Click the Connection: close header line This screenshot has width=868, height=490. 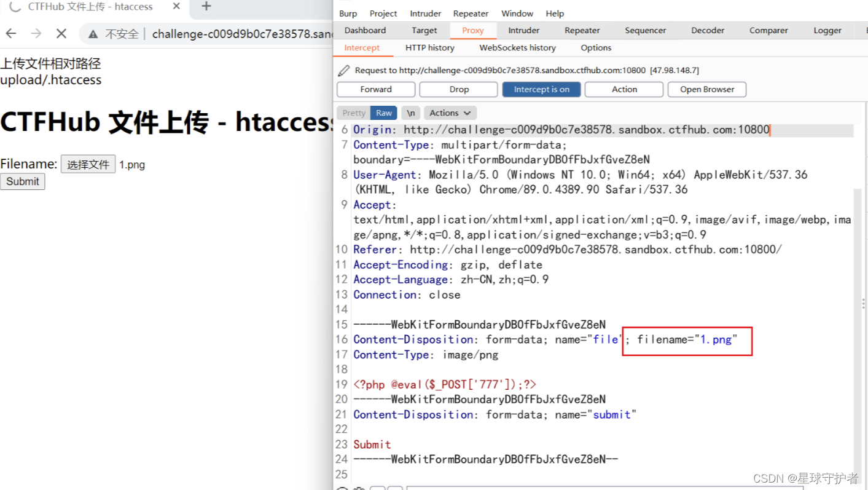[x=407, y=294]
